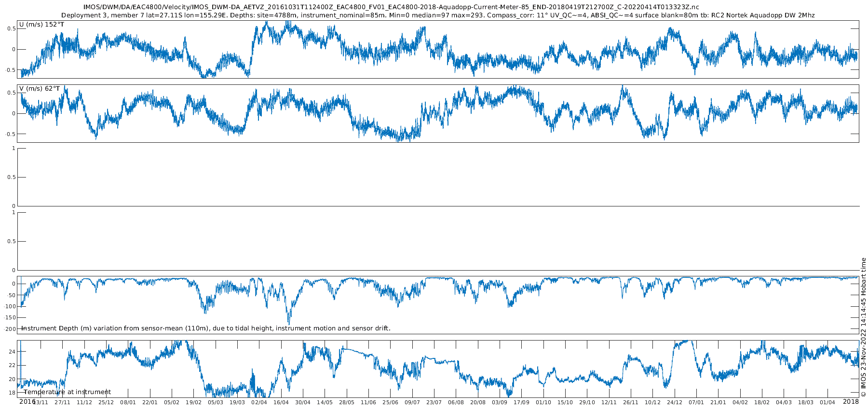Click the '26/11' date tick label
The width and height of the screenshot is (868, 410).
point(631,402)
